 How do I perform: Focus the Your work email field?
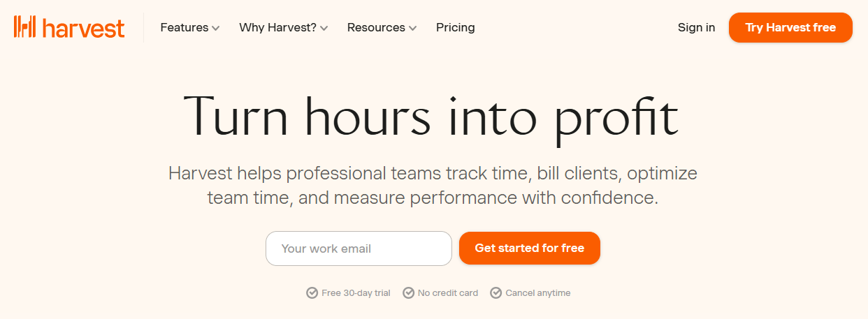click(x=359, y=248)
